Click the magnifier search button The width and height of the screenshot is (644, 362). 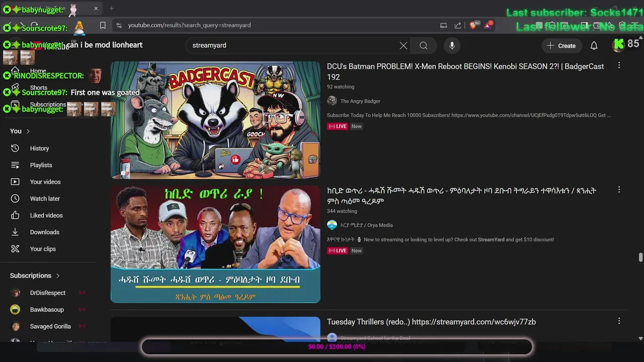[424, 46]
